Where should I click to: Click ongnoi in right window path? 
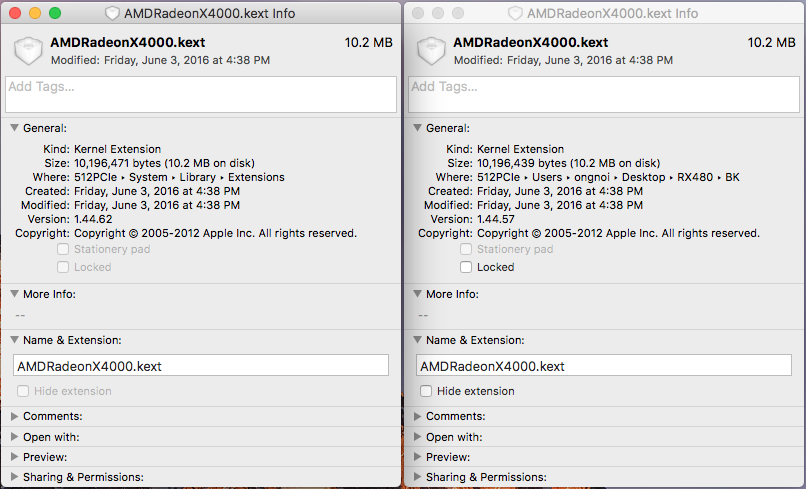592,177
